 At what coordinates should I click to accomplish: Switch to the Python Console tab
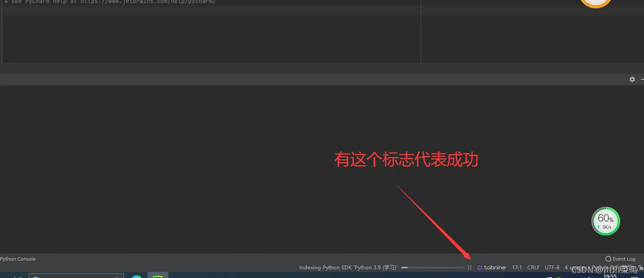(x=18, y=258)
